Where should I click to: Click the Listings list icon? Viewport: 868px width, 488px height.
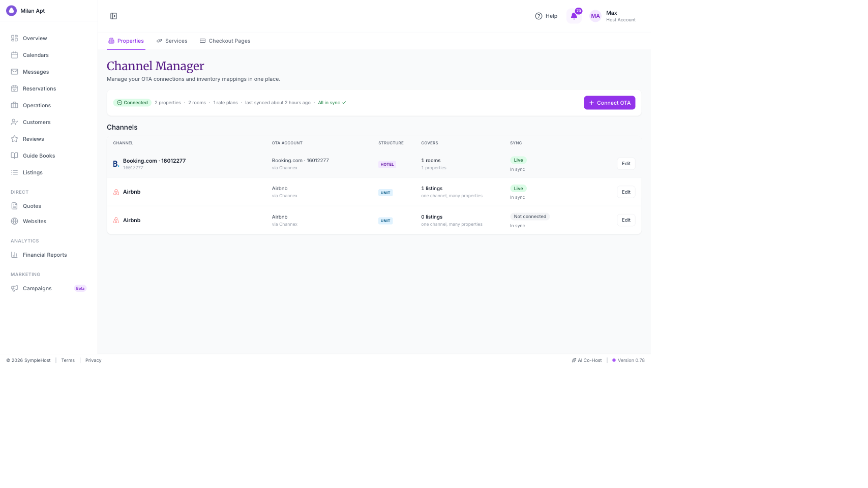pos(14,172)
